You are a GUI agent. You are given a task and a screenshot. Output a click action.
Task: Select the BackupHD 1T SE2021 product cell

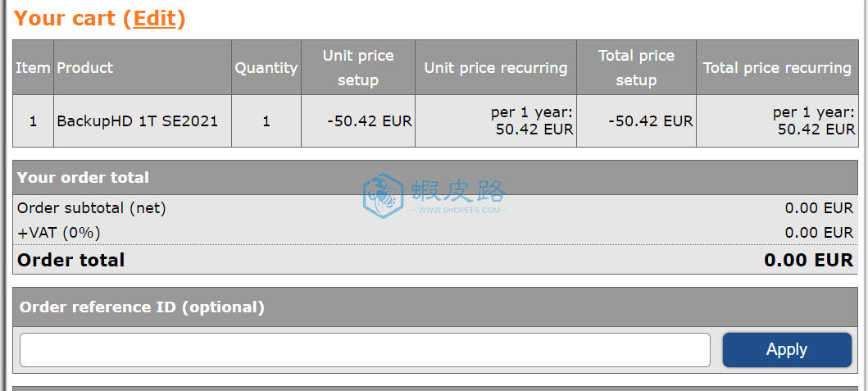(x=143, y=120)
